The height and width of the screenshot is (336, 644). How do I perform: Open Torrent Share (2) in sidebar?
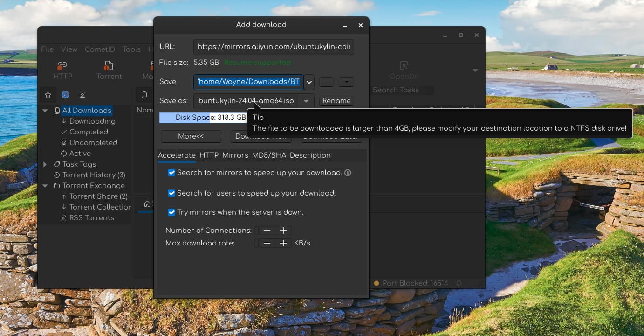pos(98,196)
